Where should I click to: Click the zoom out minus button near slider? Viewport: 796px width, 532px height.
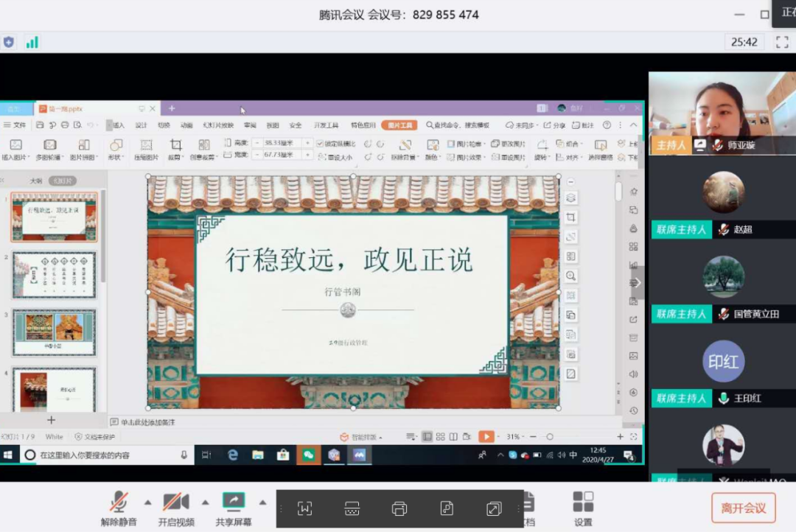pos(533,436)
